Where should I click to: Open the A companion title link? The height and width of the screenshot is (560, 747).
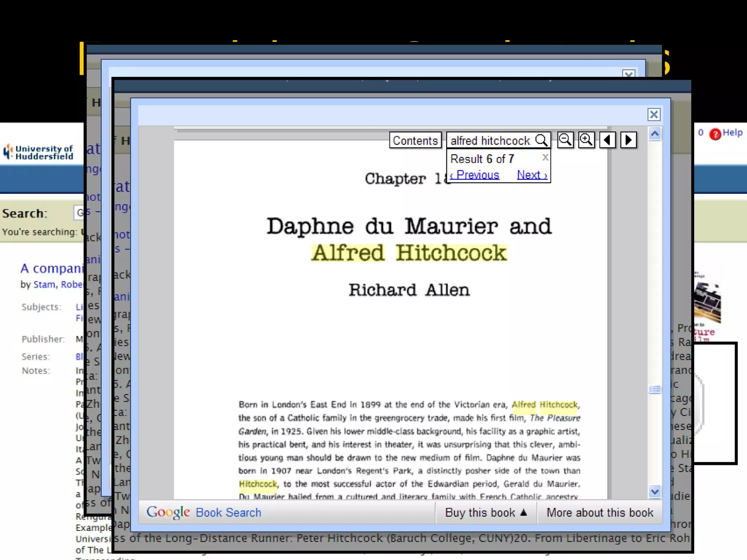(52, 268)
